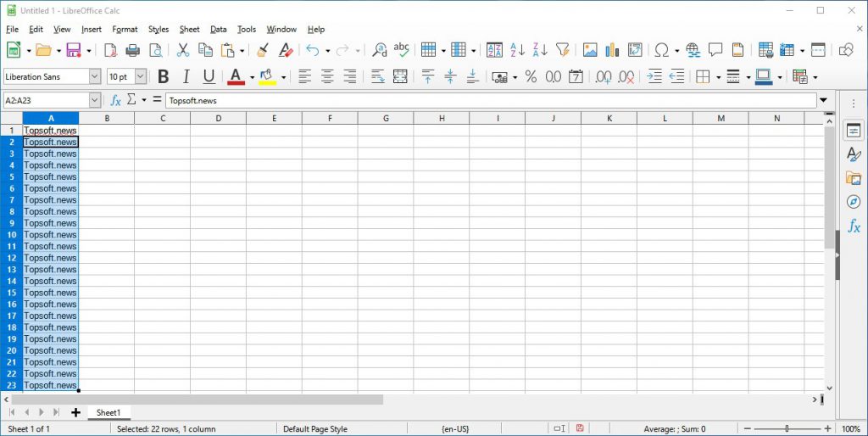Open the Data menu
The image size is (868, 436).
(x=218, y=30)
